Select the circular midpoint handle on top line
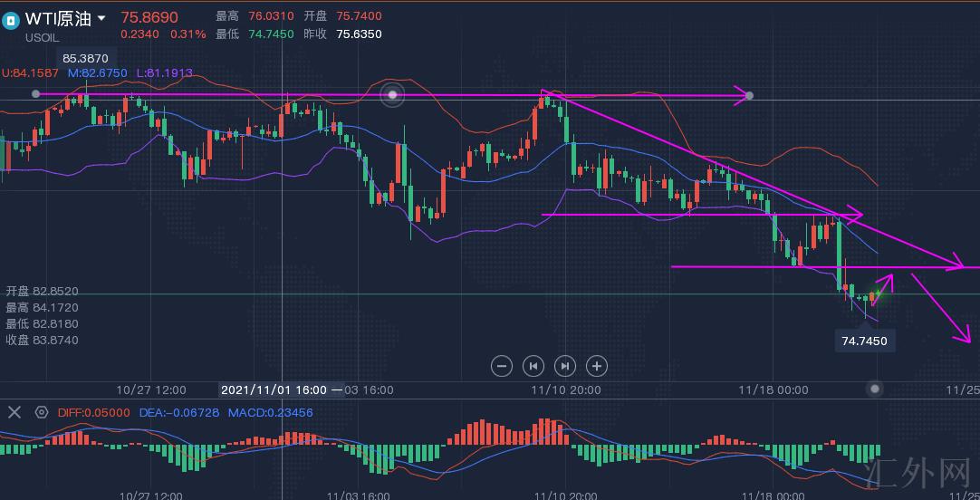The height and width of the screenshot is (500, 980). (x=392, y=94)
